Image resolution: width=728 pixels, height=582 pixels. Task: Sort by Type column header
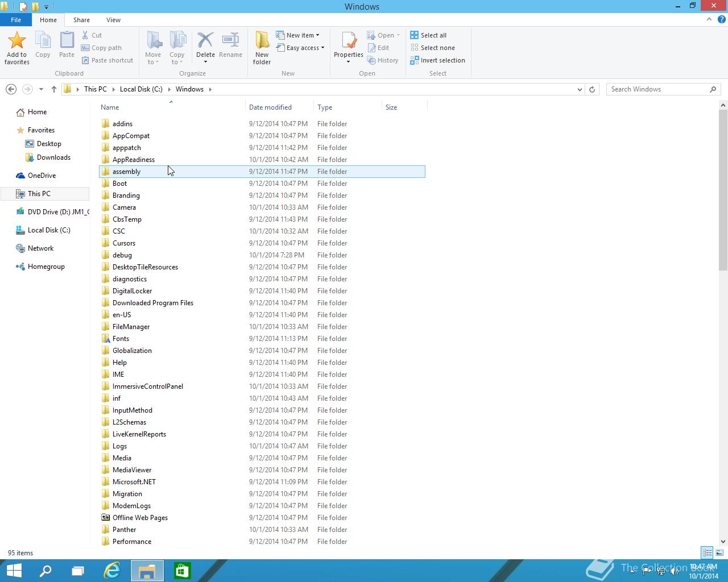click(348, 107)
